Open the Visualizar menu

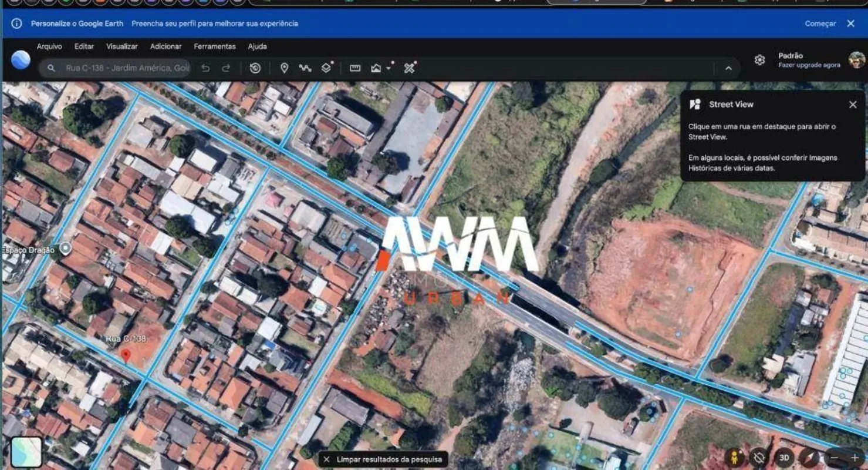pos(122,46)
